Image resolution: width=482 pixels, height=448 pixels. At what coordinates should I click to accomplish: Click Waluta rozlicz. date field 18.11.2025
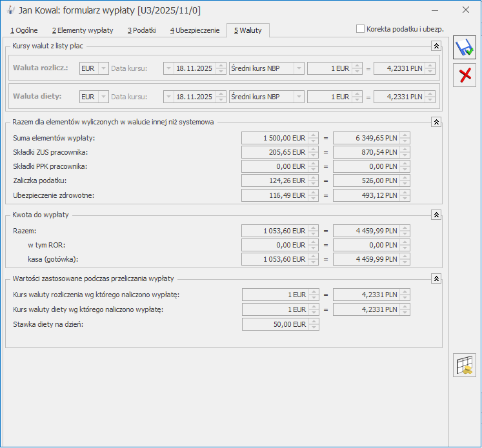(x=194, y=68)
